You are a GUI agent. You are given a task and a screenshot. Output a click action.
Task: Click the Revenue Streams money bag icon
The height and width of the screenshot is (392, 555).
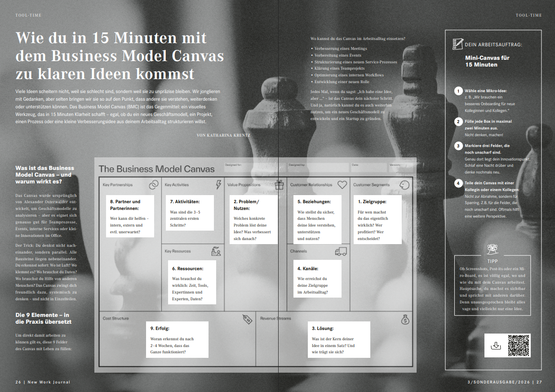pos(405,319)
